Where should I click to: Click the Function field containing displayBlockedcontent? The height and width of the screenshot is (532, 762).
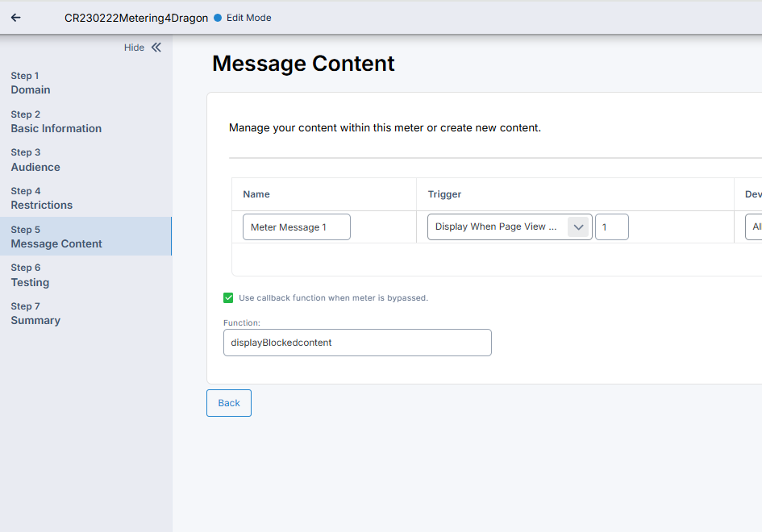[x=356, y=343]
